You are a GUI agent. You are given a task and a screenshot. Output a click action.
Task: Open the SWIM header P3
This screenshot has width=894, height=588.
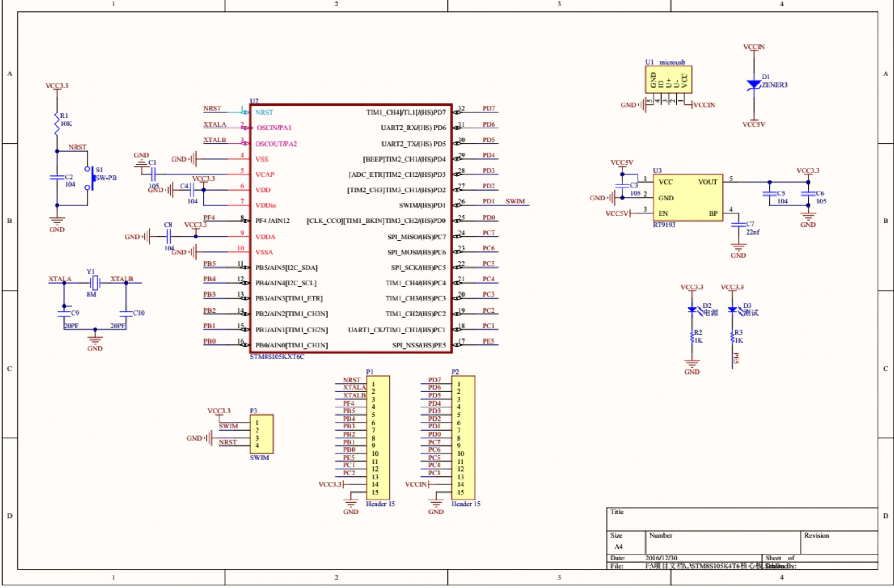tap(262, 433)
